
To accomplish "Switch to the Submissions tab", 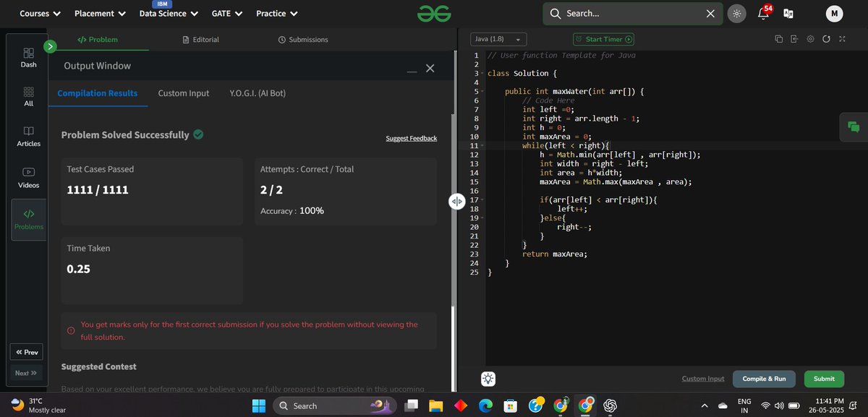I will [x=303, y=40].
